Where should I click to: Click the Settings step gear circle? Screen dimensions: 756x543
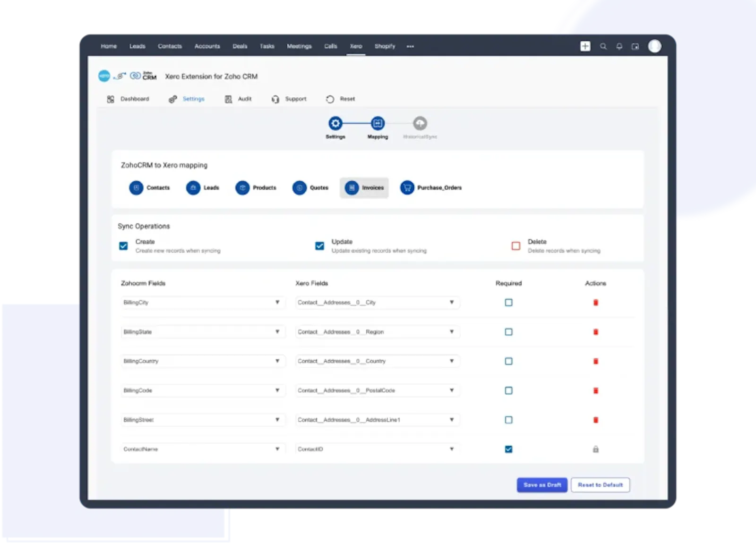point(335,123)
